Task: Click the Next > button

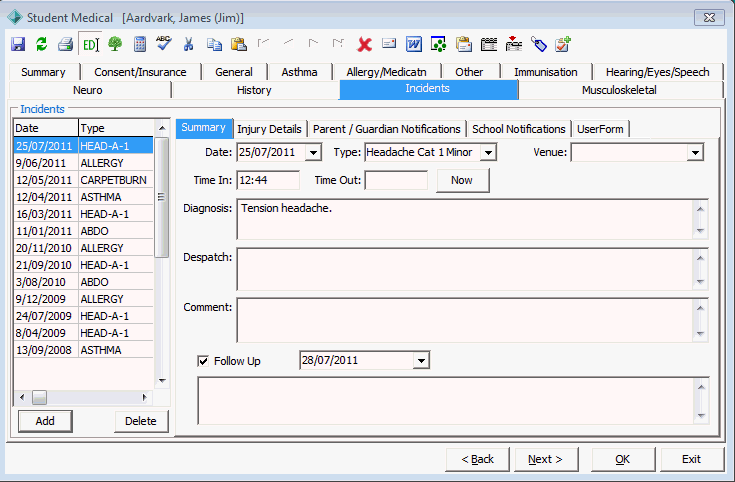Action: (x=545, y=459)
